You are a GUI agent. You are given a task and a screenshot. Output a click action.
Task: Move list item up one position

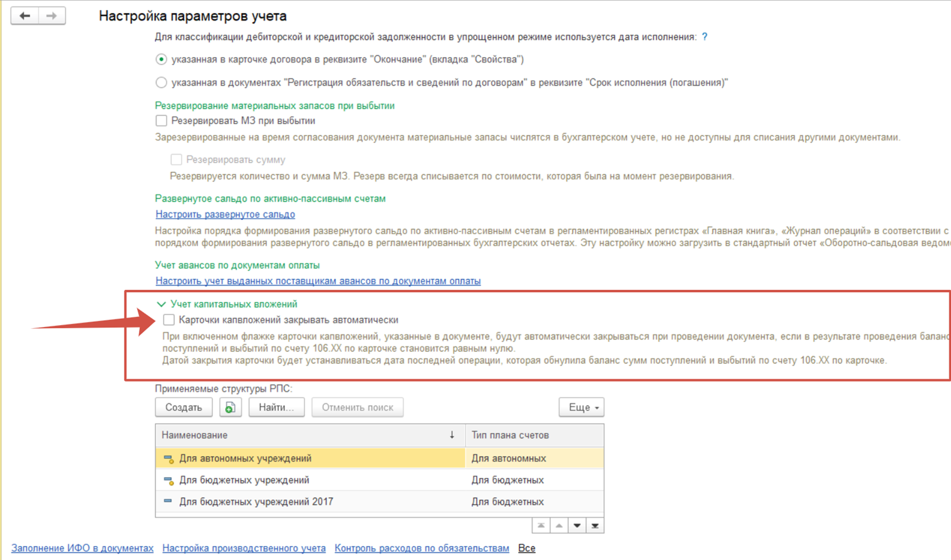(x=559, y=526)
